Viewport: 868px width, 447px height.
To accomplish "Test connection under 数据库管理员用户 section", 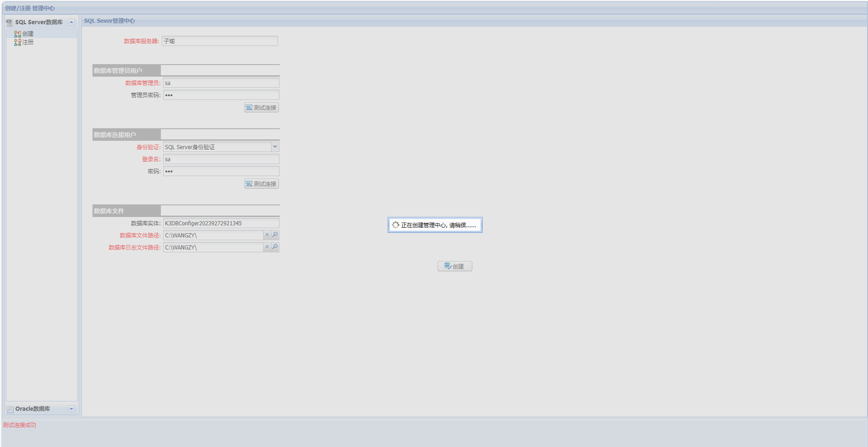I will [261, 107].
